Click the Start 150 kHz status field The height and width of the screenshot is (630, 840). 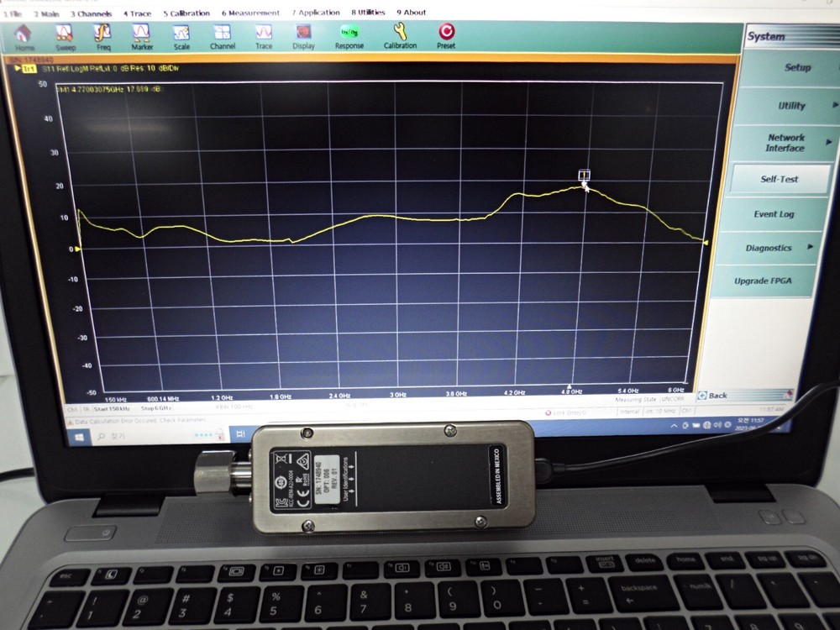coord(112,409)
